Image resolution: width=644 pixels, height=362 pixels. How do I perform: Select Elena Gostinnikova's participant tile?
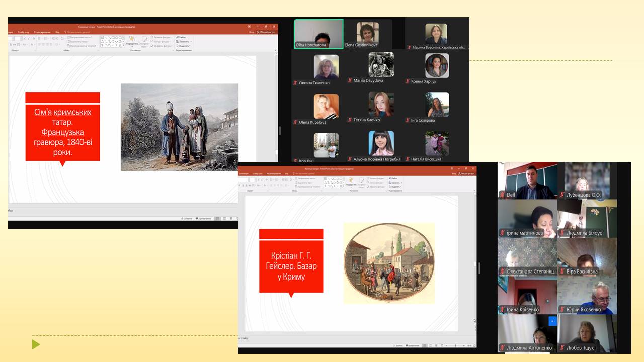368,34
